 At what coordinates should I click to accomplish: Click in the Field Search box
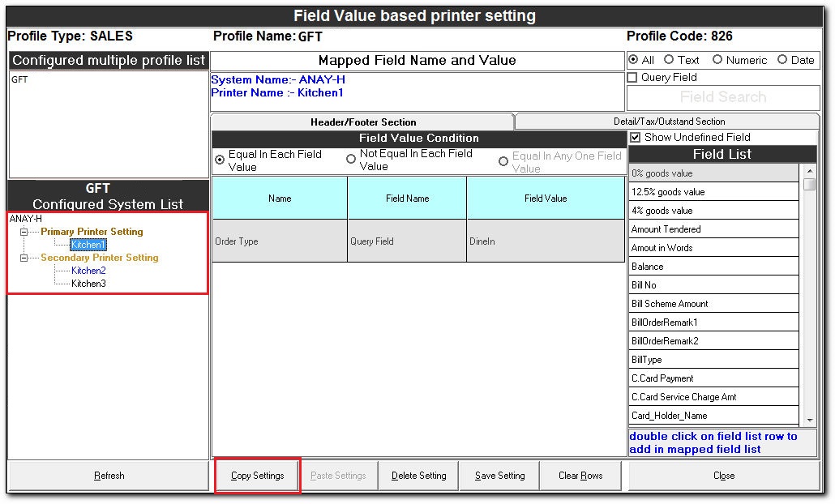click(x=723, y=97)
